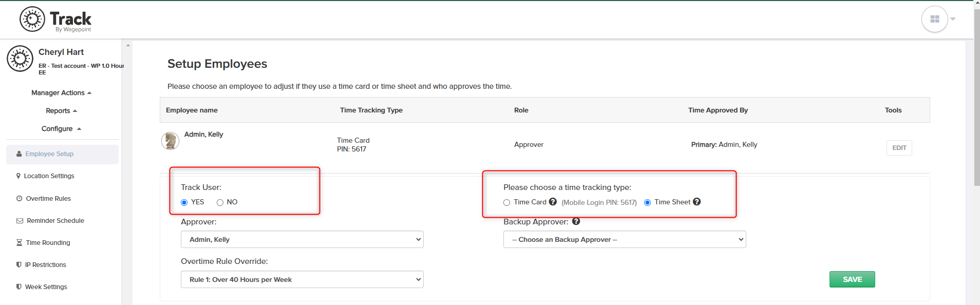Click the EDIT button for Admin, Kelly
Image resolution: width=980 pixels, height=305 pixels.
tap(899, 148)
